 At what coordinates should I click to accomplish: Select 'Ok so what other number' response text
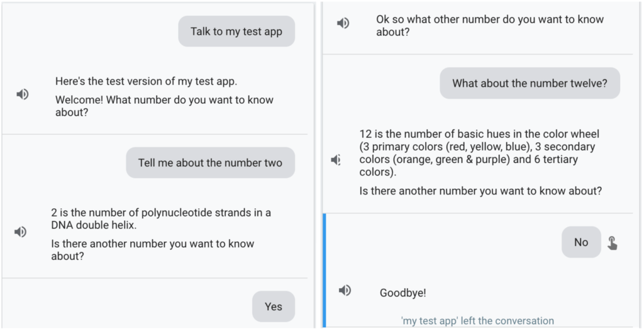click(x=489, y=25)
